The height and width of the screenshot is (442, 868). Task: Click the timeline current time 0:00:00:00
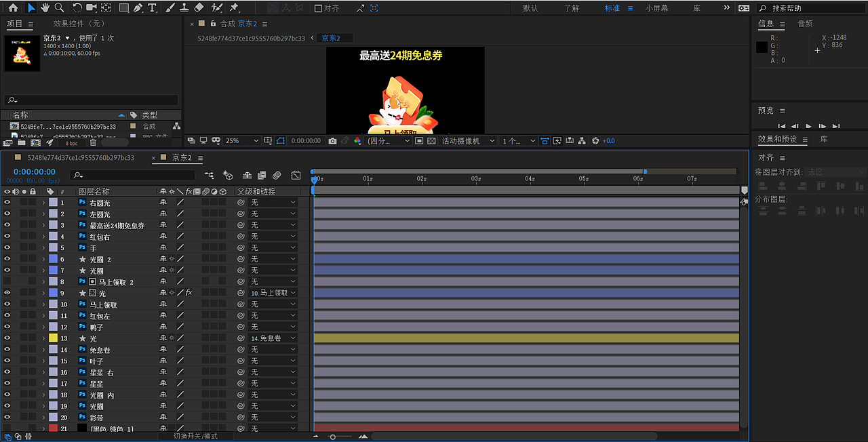point(35,172)
